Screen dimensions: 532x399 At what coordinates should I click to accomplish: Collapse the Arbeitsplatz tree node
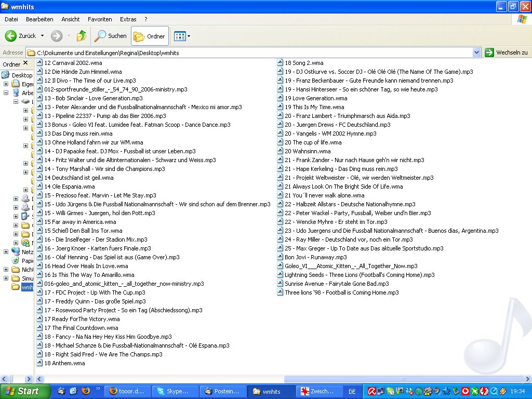(x=6, y=93)
